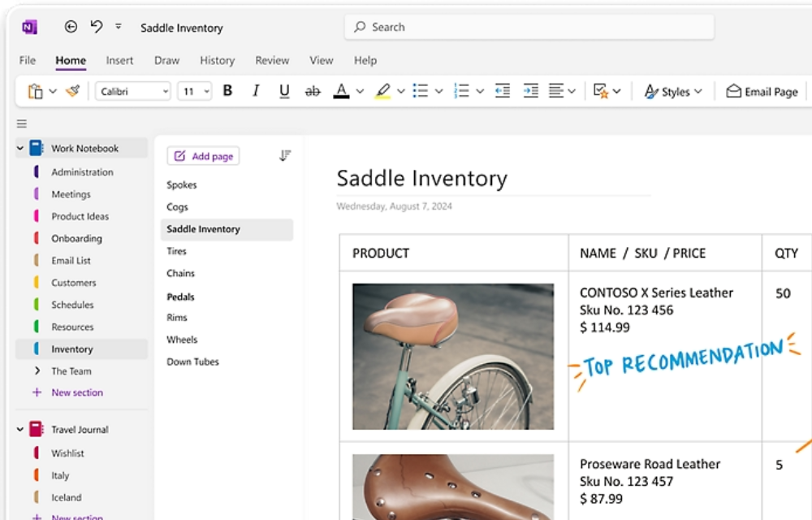Click the Increase Indent icon
Image resolution: width=812 pixels, height=520 pixels.
tap(530, 92)
